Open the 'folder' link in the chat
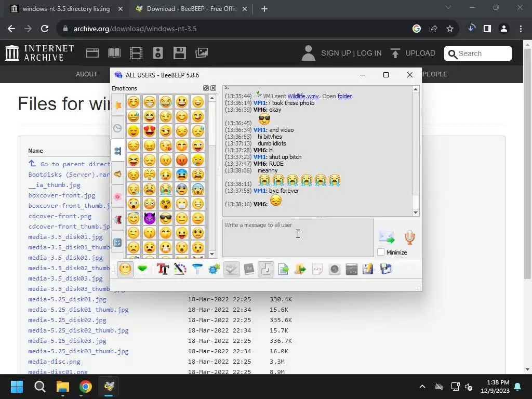Image resolution: width=532 pixels, height=399 pixels. tap(344, 96)
